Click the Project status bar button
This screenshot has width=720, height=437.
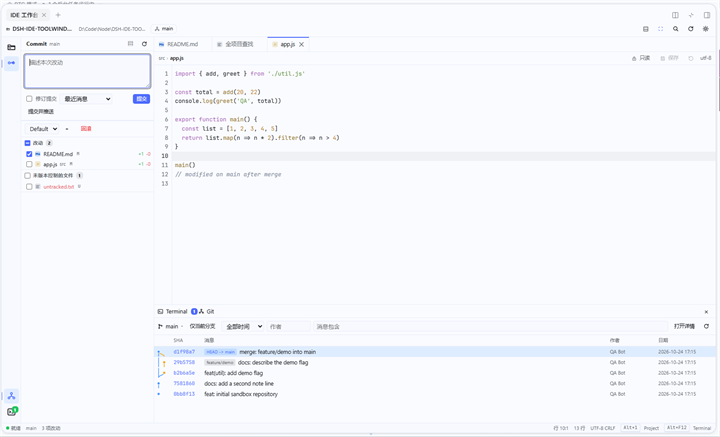(651, 428)
